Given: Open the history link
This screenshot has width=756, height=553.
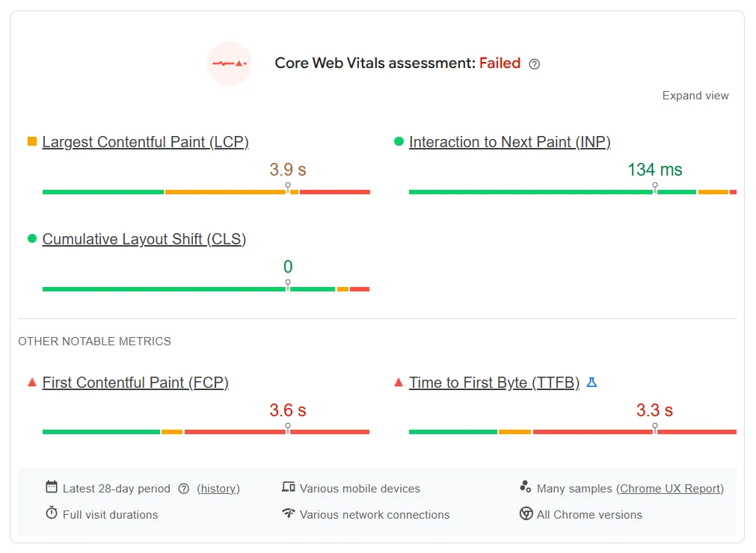Looking at the screenshot, I should click(218, 489).
